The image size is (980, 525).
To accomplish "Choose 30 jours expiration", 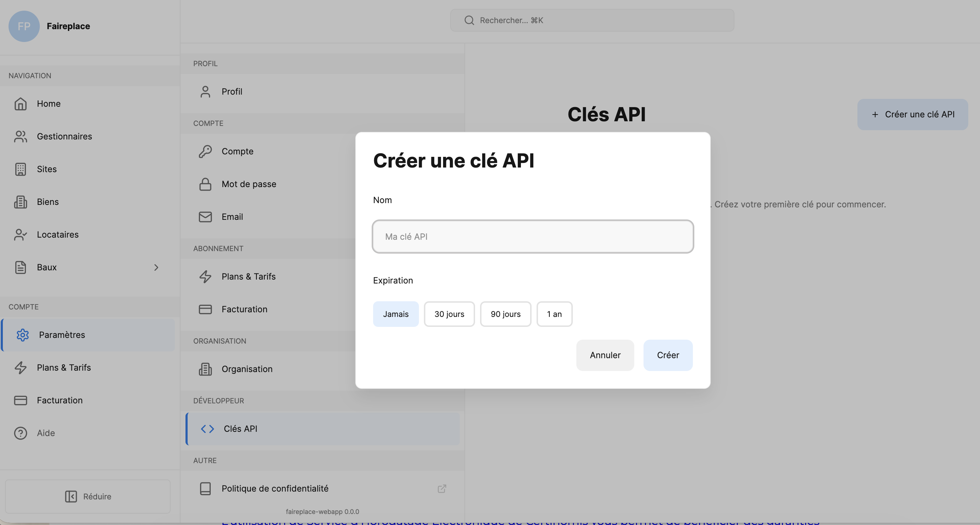I will click(x=449, y=314).
